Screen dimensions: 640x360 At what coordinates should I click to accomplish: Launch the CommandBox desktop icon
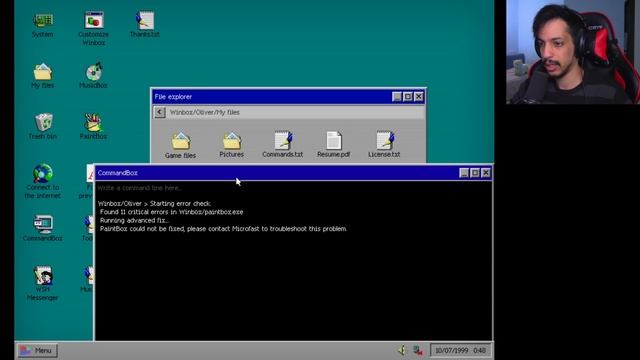tap(42, 228)
